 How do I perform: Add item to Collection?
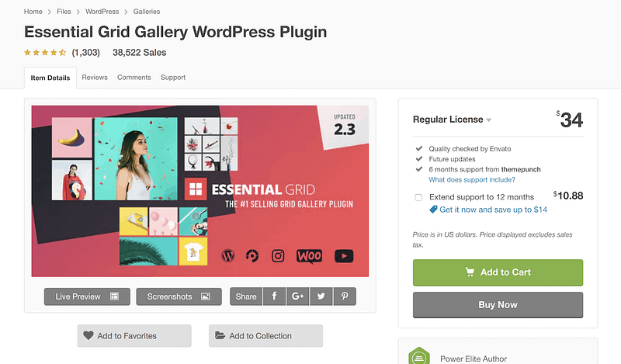pos(265,336)
